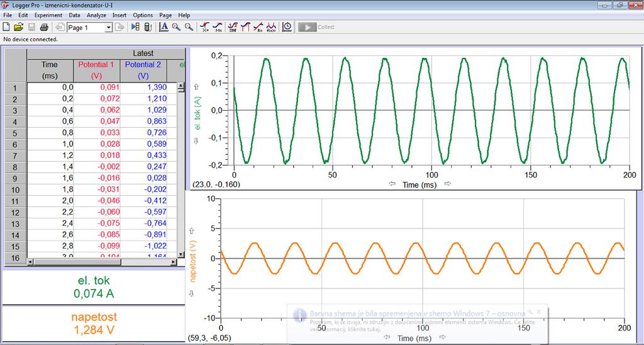Print using the printer icon
Viewport: 644px width, 345px height.
click(45, 27)
